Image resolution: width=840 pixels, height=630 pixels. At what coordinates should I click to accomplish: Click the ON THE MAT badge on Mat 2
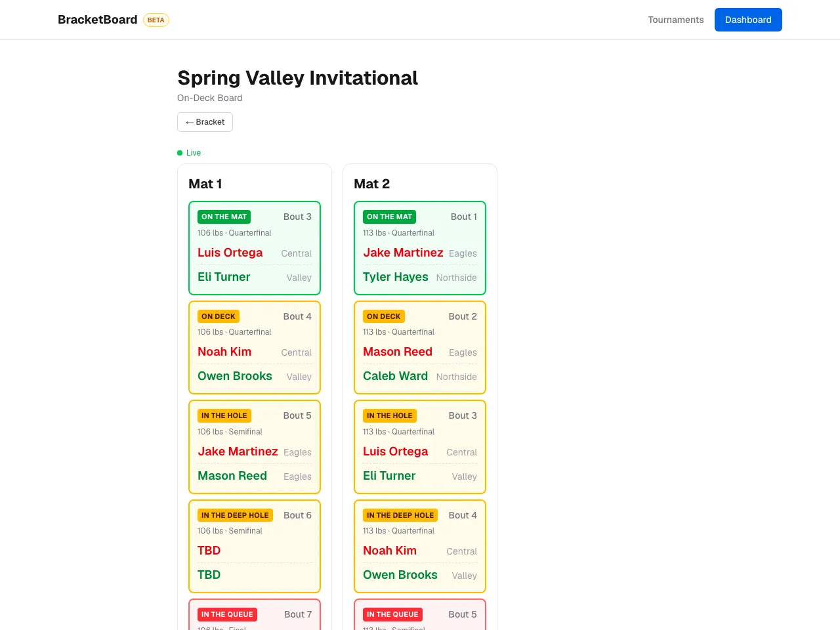pos(389,217)
